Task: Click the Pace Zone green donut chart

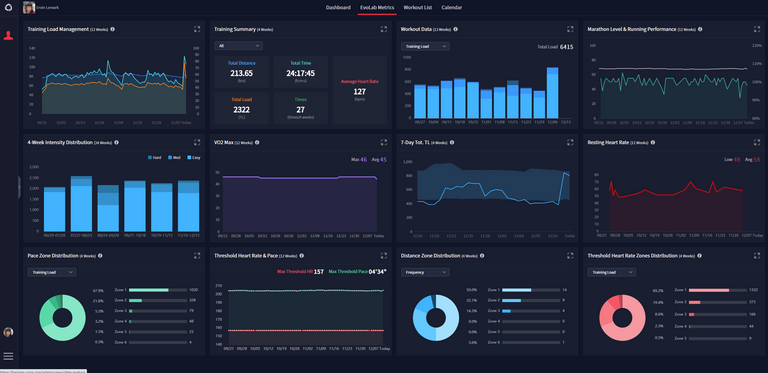Action: tap(62, 318)
